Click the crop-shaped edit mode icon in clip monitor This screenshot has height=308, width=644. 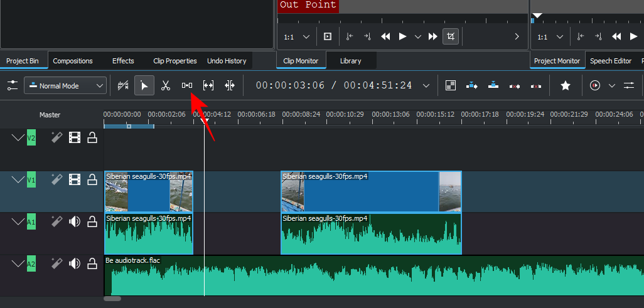point(450,37)
